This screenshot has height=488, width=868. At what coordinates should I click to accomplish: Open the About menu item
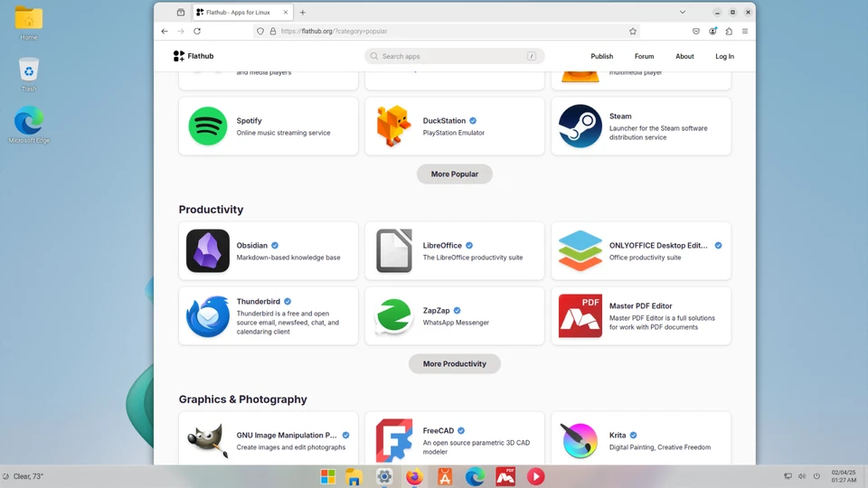(684, 56)
